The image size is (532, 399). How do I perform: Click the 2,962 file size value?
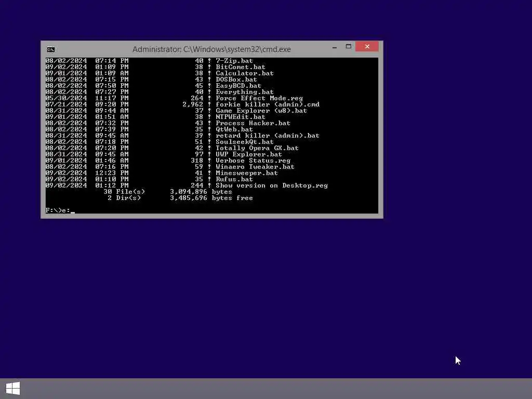pyautogui.click(x=193, y=104)
